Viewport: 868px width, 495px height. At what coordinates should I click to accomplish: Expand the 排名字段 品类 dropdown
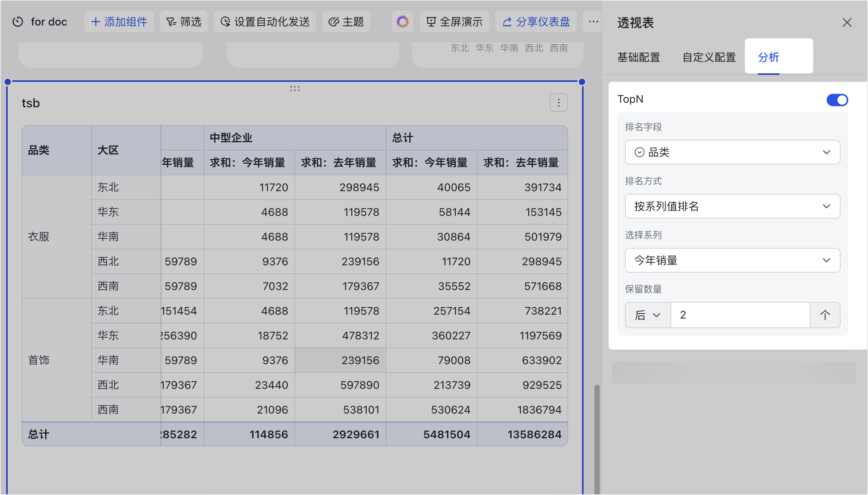click(732, 152)
